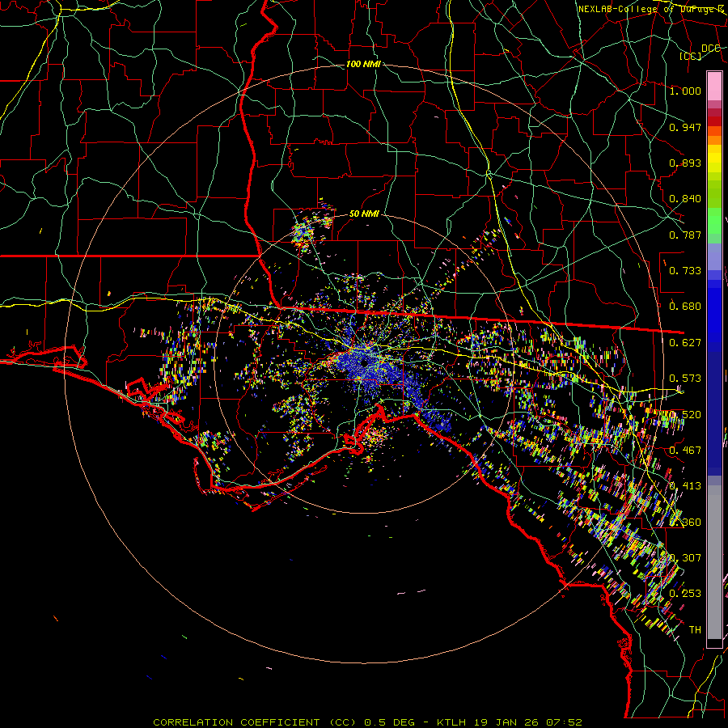The width and height of the screenshot is (728, 728).
Task: Click the 0.307 scale value
Action: point(685,557)
